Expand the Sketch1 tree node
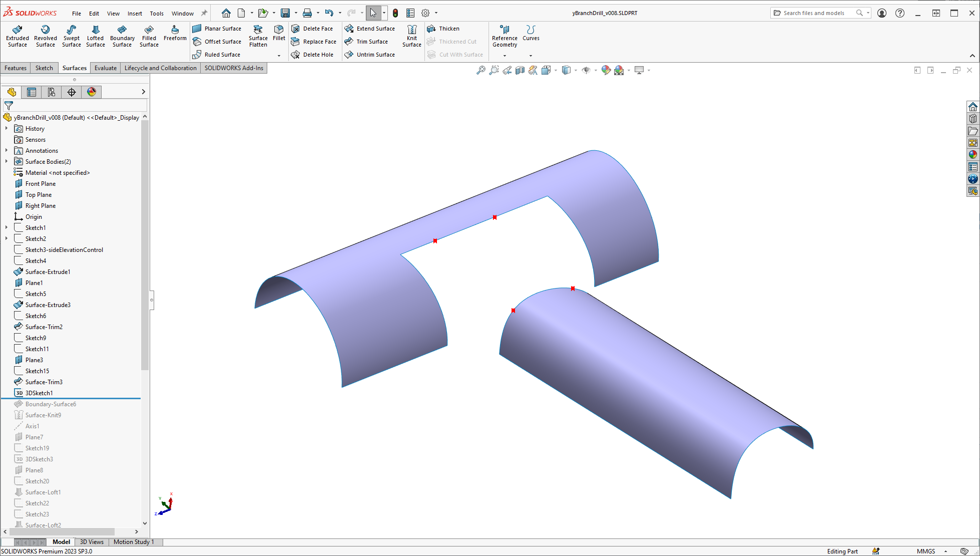The height and width of the screenshot is (556, 980). [7, 228]
